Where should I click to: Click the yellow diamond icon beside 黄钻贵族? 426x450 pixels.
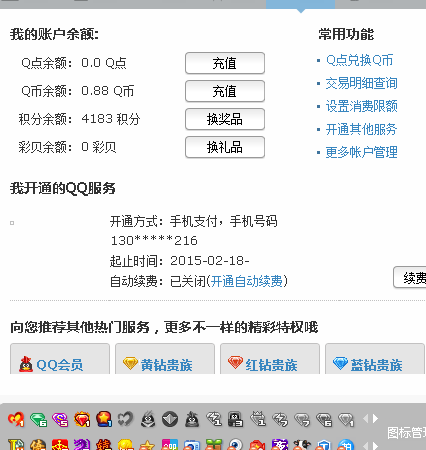tap(130, 363)
